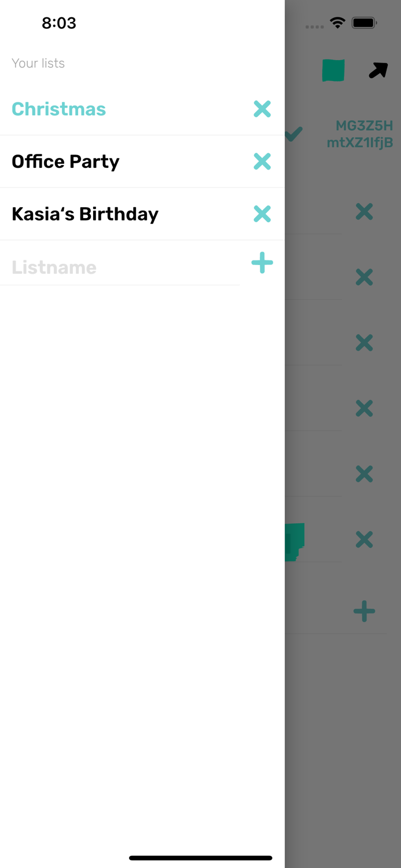
Task: Remove the Office Party list
Action: coord(262,161)
